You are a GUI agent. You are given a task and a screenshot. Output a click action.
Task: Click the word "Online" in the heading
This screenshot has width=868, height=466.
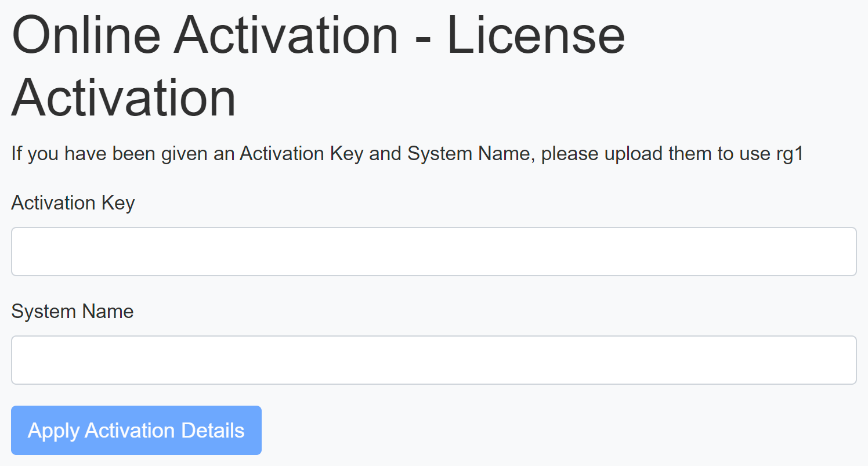[86, 35]
